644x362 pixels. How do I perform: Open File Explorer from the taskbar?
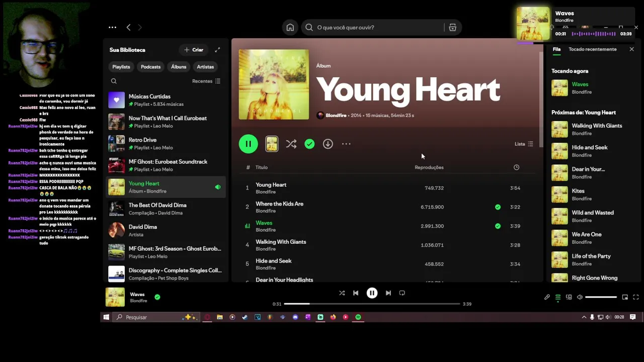[220, 317]
